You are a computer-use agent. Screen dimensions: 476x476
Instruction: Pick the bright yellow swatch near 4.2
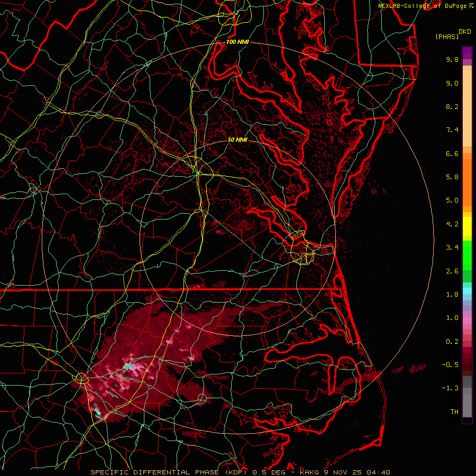point(467,226)
